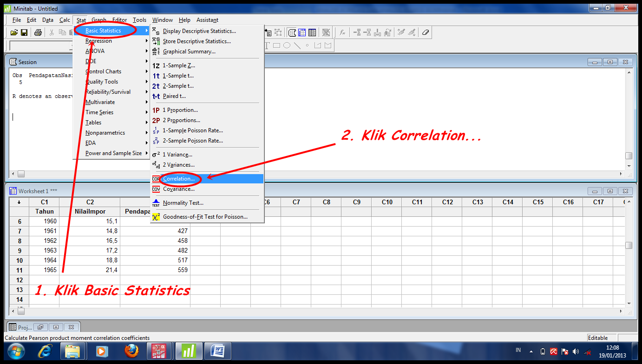Expand the Time Series submenu
The height and width of the screenshot is (364, 642).
pyautogui.click(x=111, y=112)
